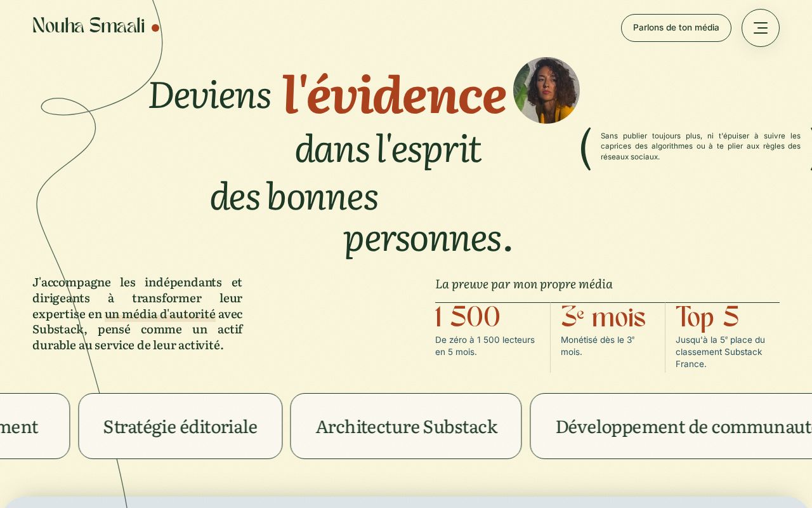The width and height of the screenshot is (812, 508).
Task: Select "Développement de communauté" card
Action: point(671,426)
